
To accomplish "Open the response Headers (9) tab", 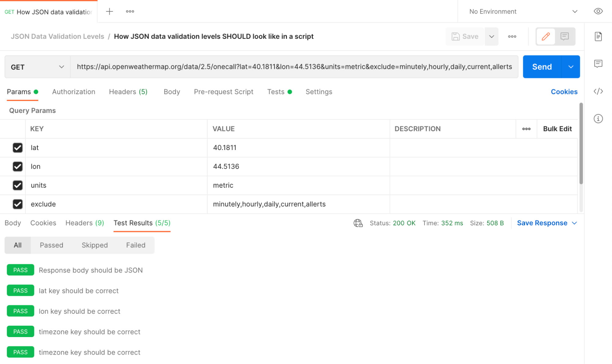I will [x=85, y=223].
